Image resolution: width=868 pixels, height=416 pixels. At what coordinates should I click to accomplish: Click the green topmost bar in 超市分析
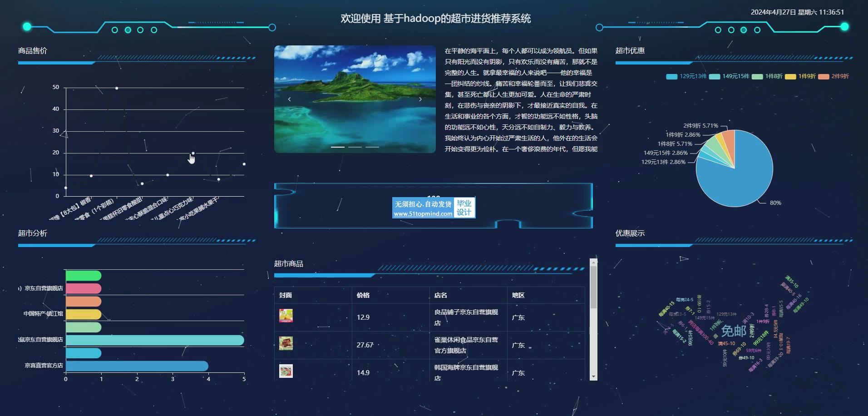(84, 276)
